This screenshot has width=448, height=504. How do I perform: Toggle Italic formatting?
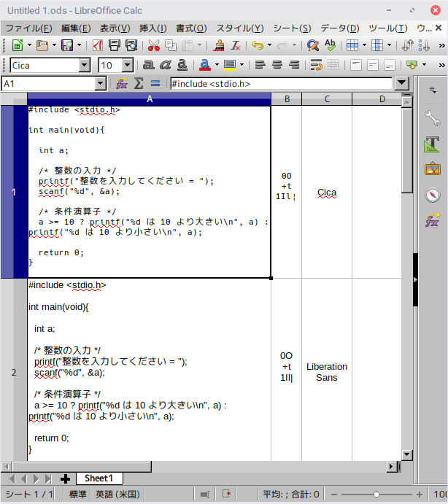coord(166,65)
